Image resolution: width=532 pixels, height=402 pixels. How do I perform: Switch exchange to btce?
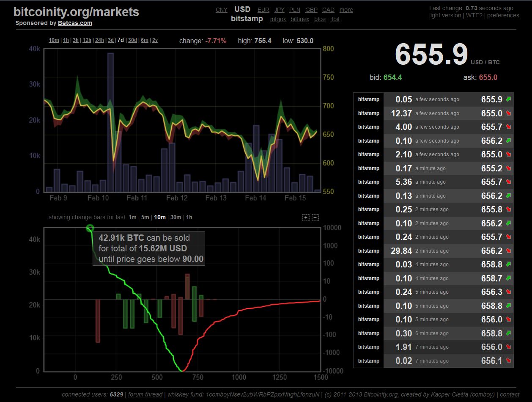[x=320, y=19]
